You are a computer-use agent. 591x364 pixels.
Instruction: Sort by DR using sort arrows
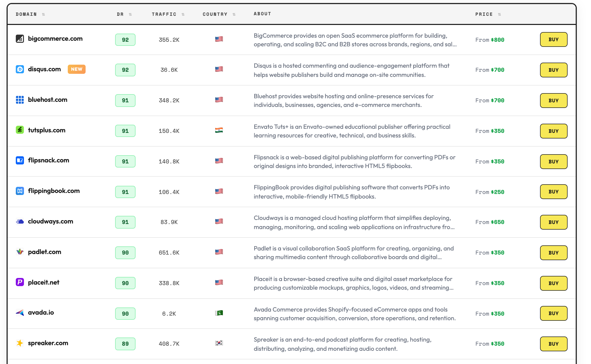130,15
